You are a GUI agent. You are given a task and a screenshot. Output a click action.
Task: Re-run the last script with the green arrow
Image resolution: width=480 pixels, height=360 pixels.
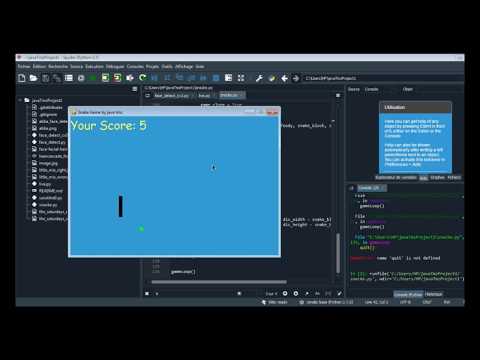(x=142, y=78)
